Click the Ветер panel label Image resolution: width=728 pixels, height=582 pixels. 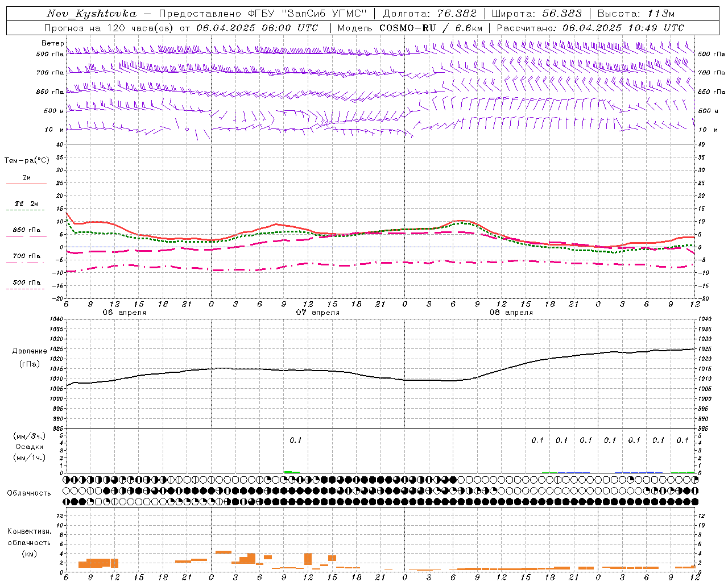tap(52, 43)
